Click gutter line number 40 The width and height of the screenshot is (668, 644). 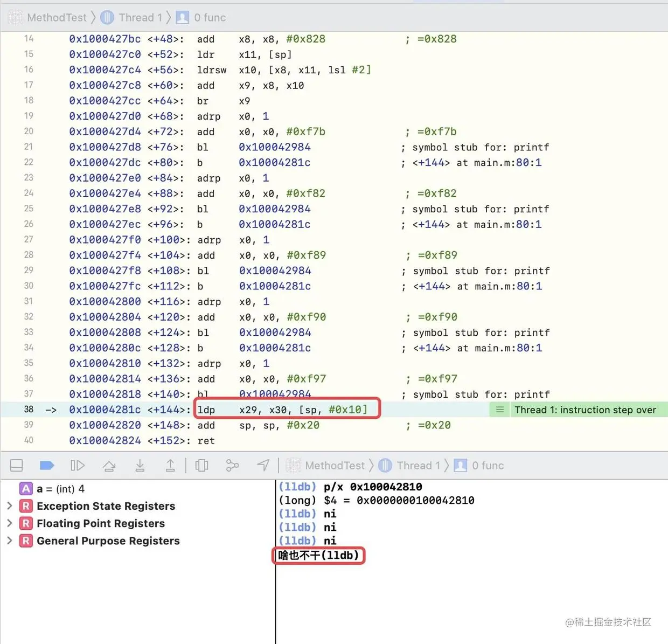click(x=29, y=440)
